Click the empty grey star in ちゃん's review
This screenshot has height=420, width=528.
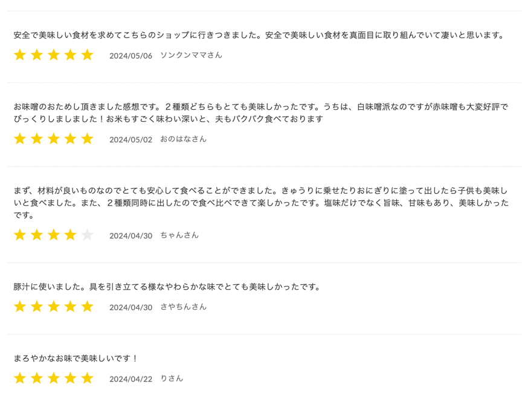click(x=87, y=235)
